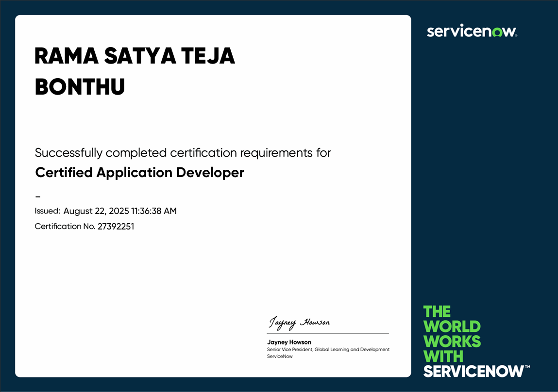Screen dimensions: 558x392
Task: Click the Certified Application Developer title
Action: click(139, 173)
